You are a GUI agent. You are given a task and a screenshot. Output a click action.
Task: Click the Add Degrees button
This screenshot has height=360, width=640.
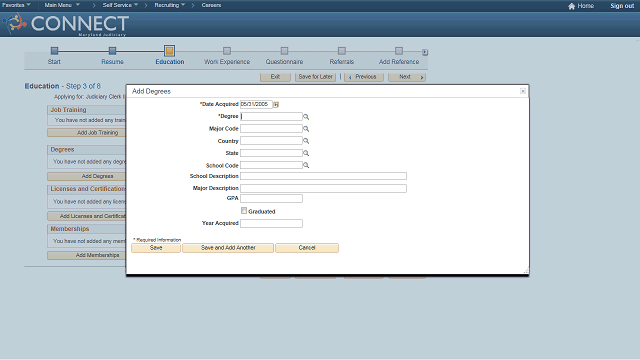click(x=87, y=176)
